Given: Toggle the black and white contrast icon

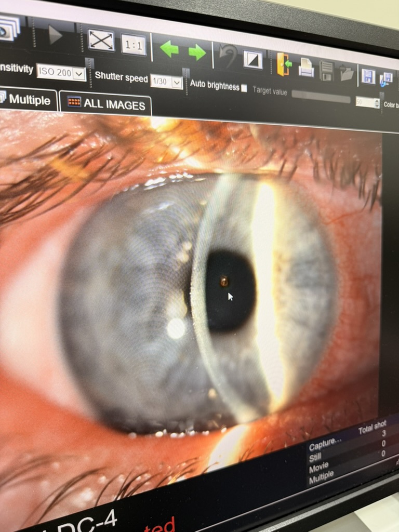Looking at the screenshot, I should point(253,60).
